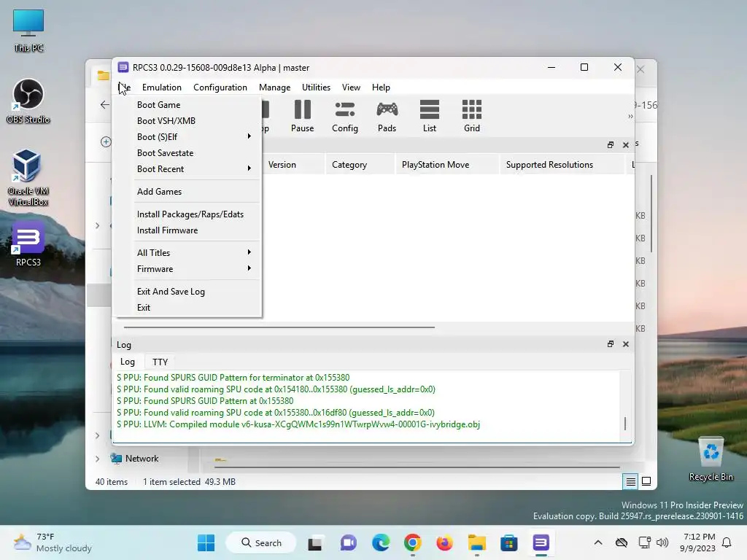This screenshot has height=560, width=747.
Task: Open This PC desktop icon
Action: click(28, 31)
